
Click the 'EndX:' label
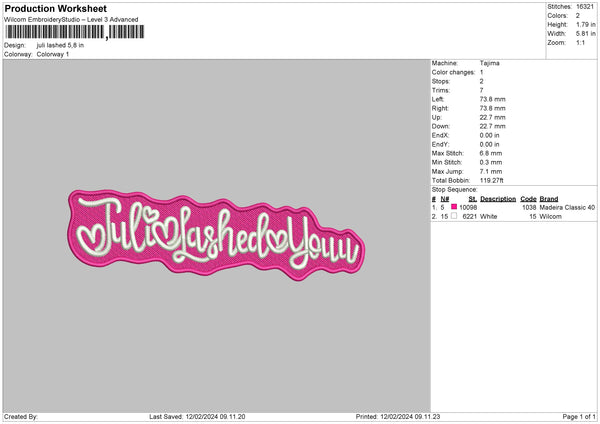pos(440,135)
